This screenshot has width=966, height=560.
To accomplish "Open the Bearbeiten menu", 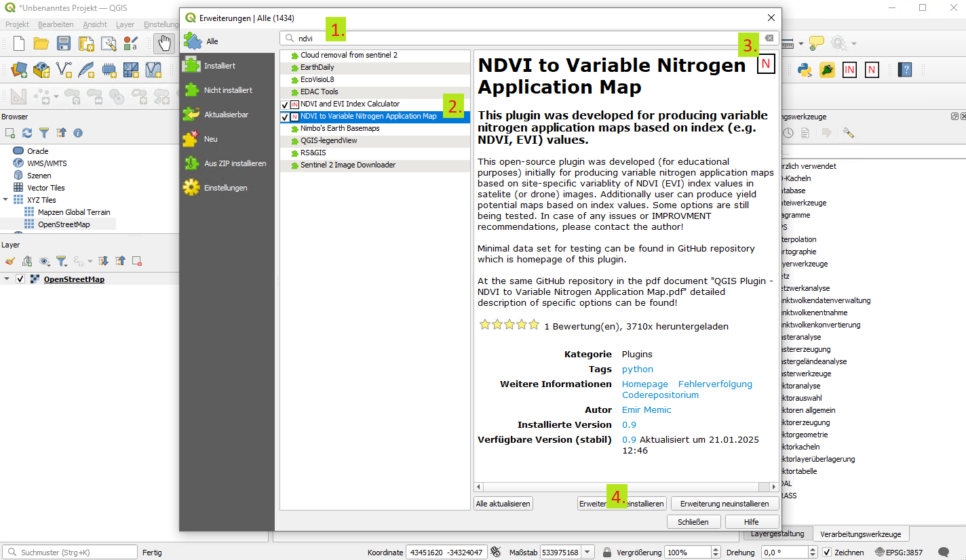I will coord(56,24).
